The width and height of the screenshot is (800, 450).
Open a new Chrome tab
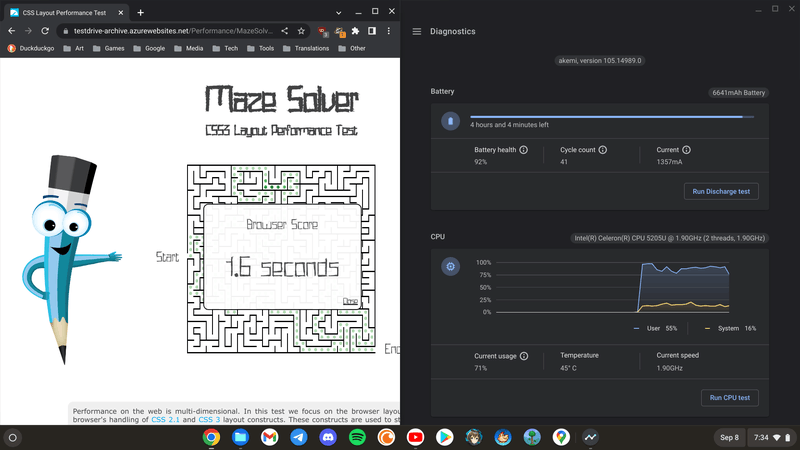tap(140, 12)
